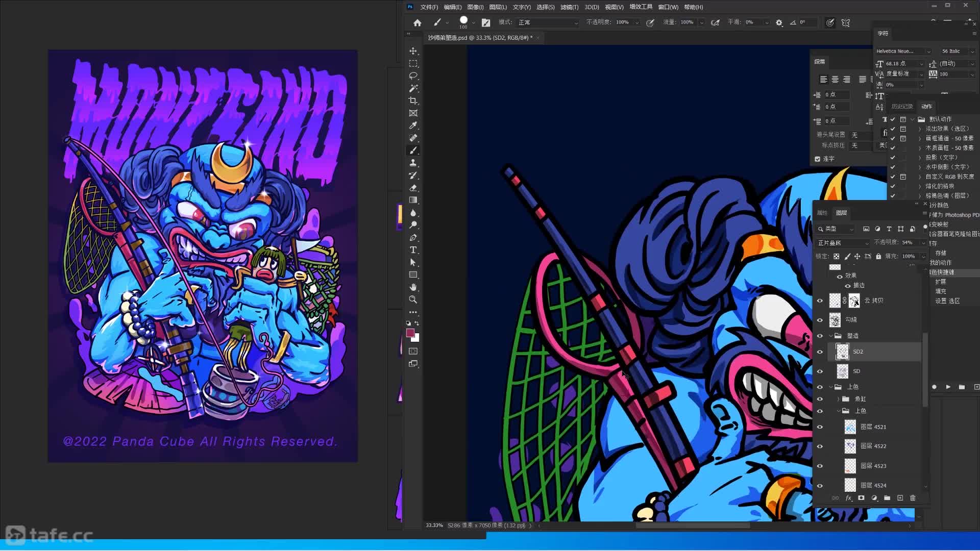Open the 文件(F) menu
The height and width of the screenshot is (551, 980).
429,7
